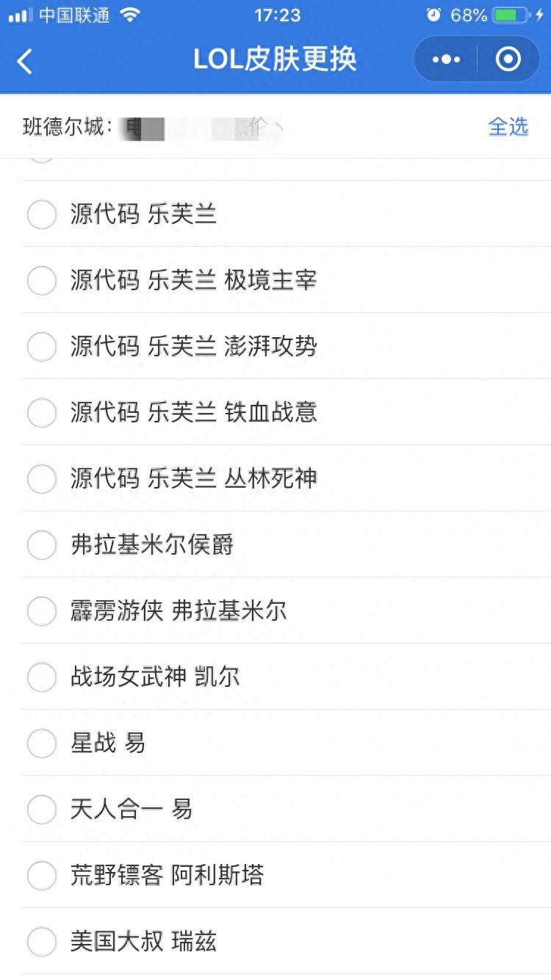Tap the Wi-Fi status icon
Screen dimensions: 551x980
click(x=130, y=15)
